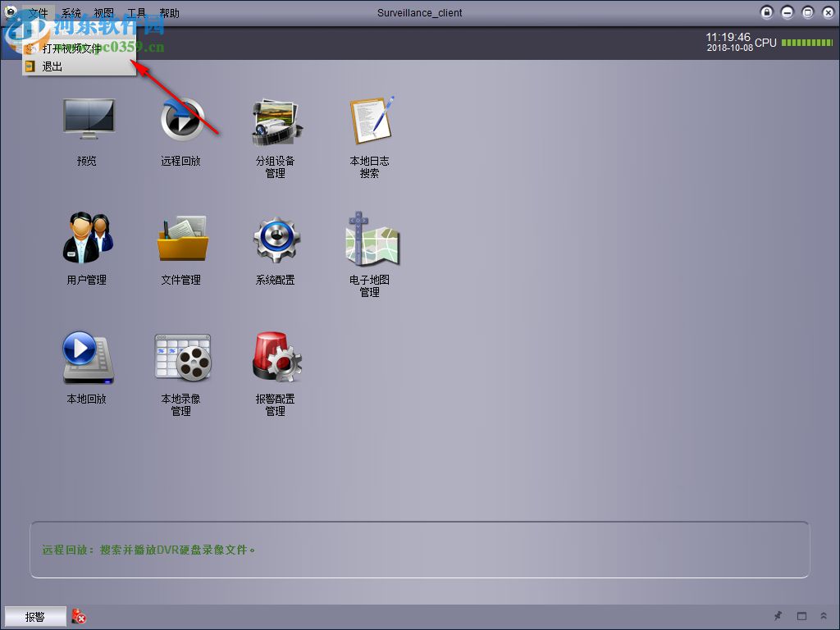Open 报警配置管理 alarm configuration icon
This screenshot has width=840, height=630.
(276, 357)
